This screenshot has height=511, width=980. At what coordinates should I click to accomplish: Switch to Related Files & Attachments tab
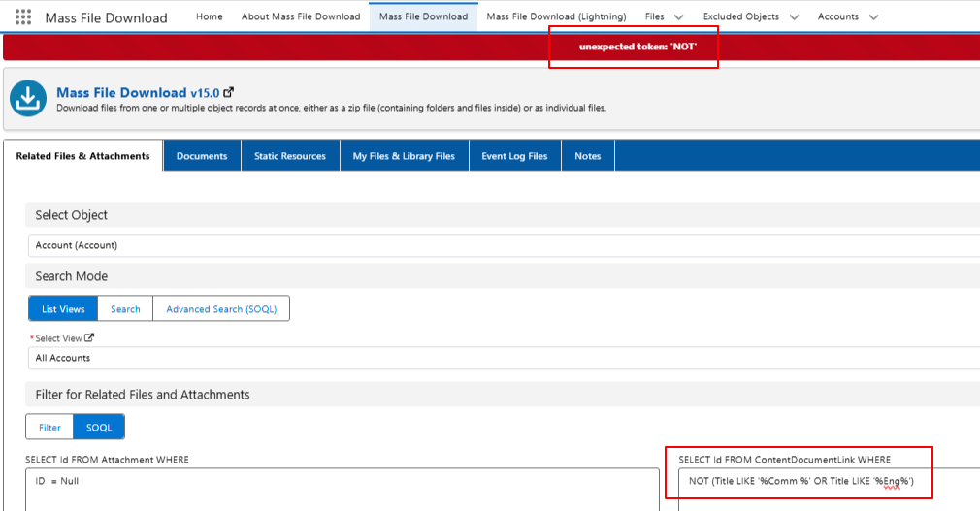click(82, 156)
